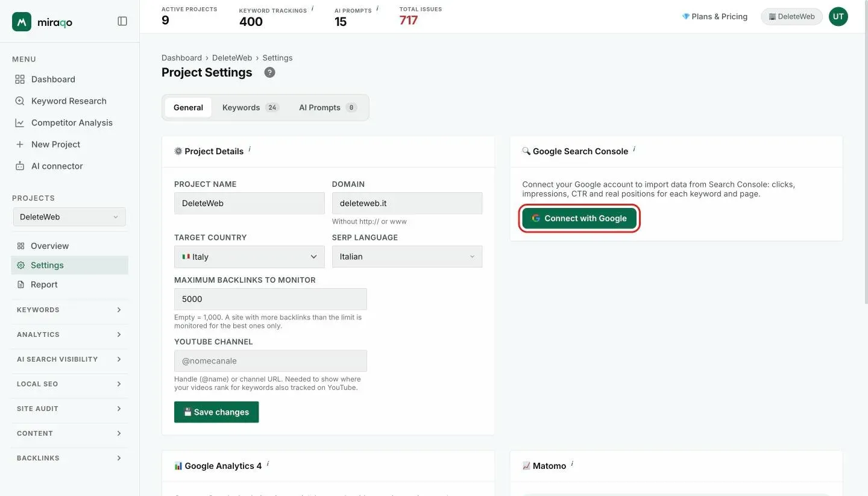Viewport: 868px width, 496px height.
Task: Expand the BACKLINKS sidebar section
Action: tap(69, 458)
